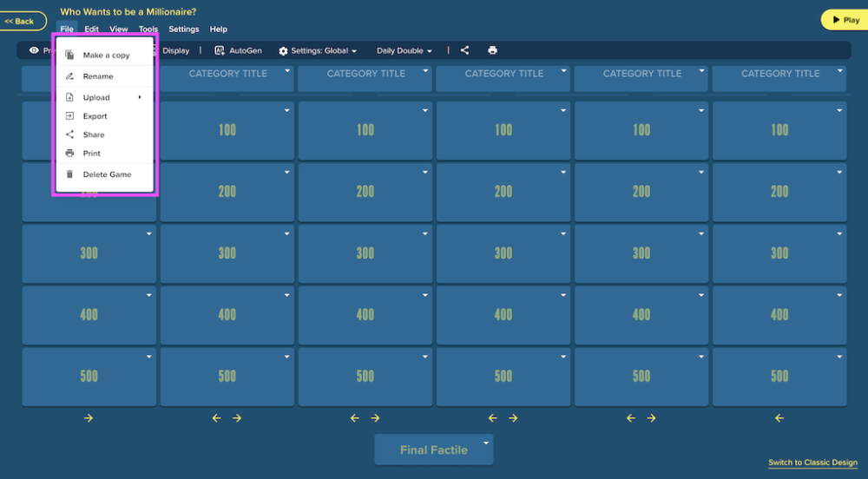Open dropdown arrow on fourth column category title
This screenshot has width=868, height=479.
(x=563, y=71)
